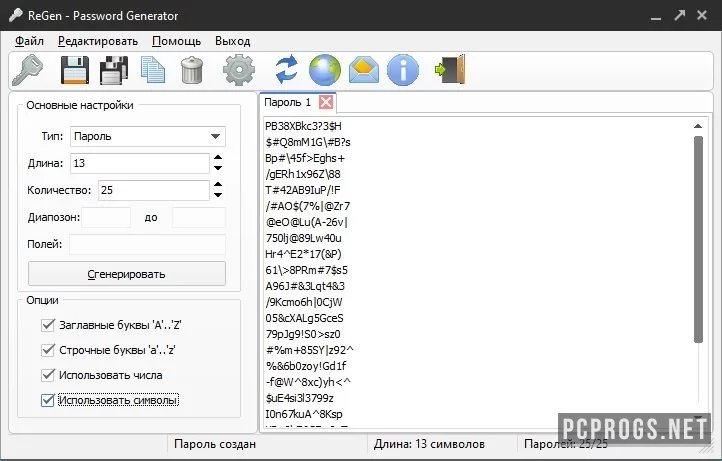This screenshot has height=461, width=722.
Task: Click the scrollbar up arrow in password list
Action: (698, 126)
